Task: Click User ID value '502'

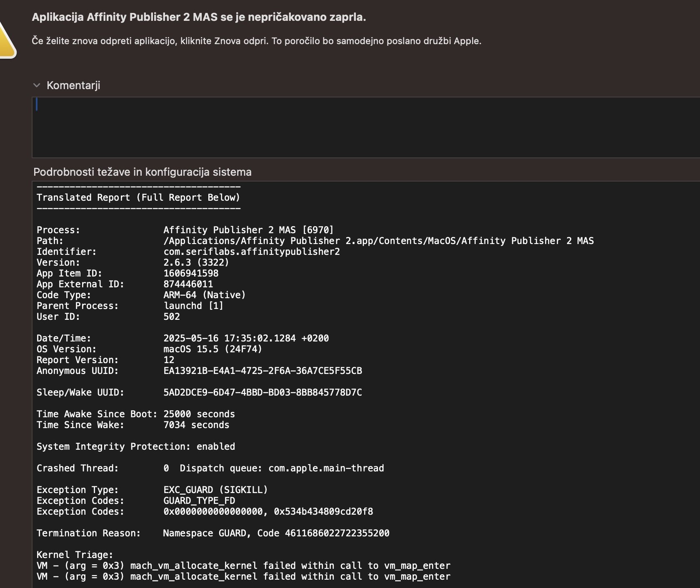Action: [172, 316]
